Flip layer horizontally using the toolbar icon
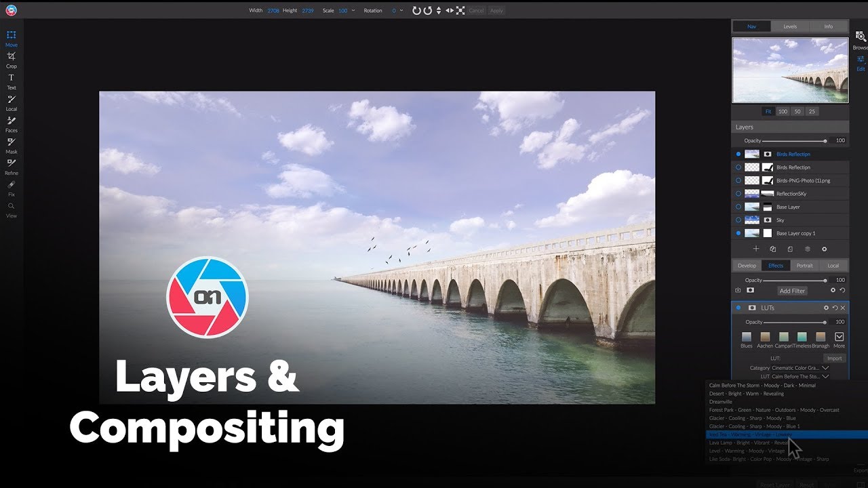 (449, 10)
